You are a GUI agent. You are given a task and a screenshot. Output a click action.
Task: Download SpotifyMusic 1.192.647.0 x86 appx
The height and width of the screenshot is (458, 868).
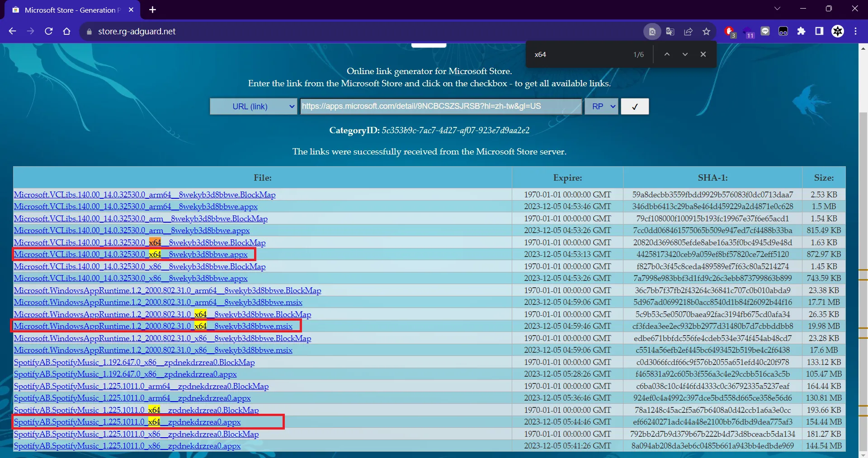125,374
